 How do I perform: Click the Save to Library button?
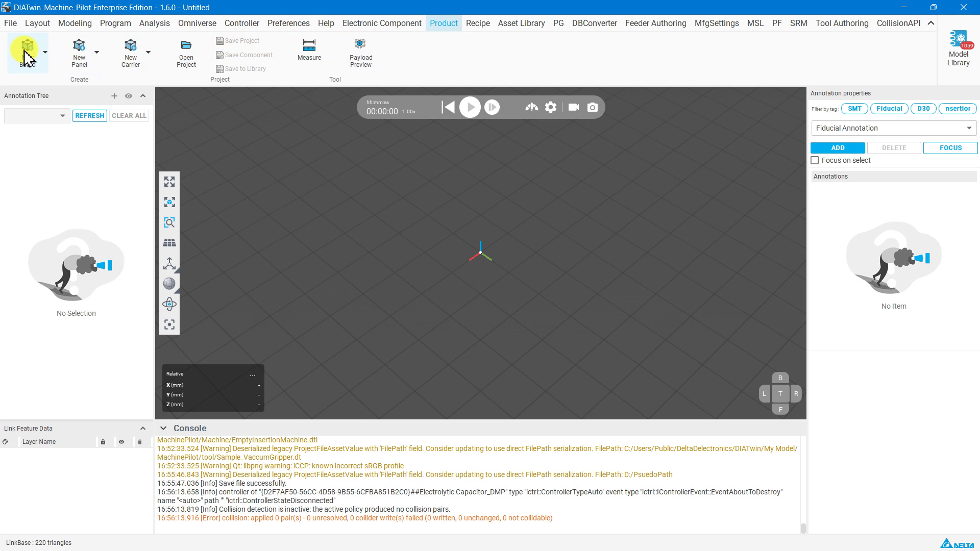coord(241,69)
